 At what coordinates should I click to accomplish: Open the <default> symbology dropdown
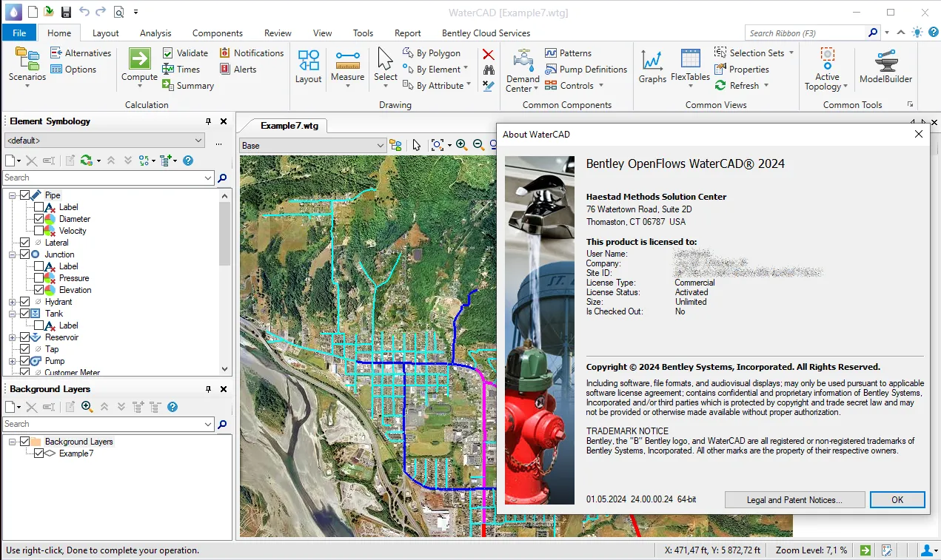tap(104, 141)
